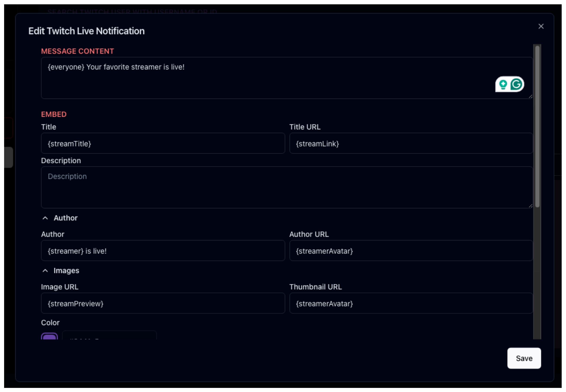Click the Author URL label

point(309,234)
